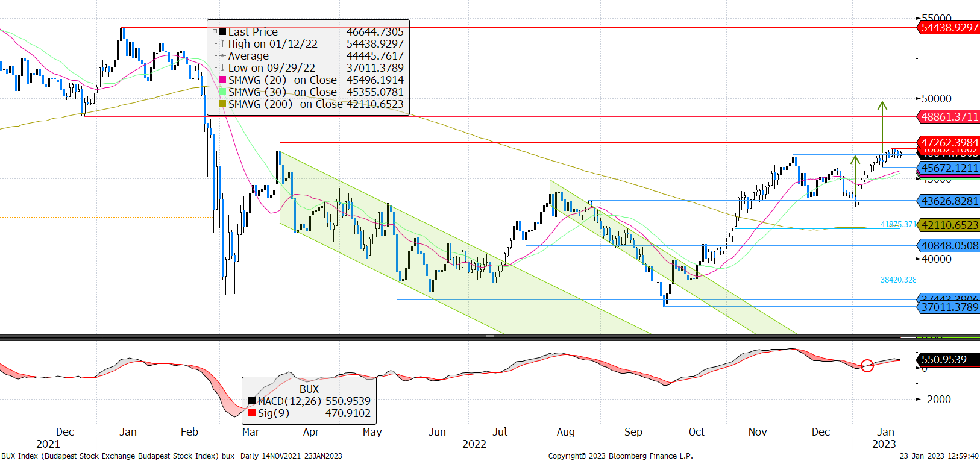Click the 50000 y-axis tick label
980x461 pixels.
coord(937,98)
